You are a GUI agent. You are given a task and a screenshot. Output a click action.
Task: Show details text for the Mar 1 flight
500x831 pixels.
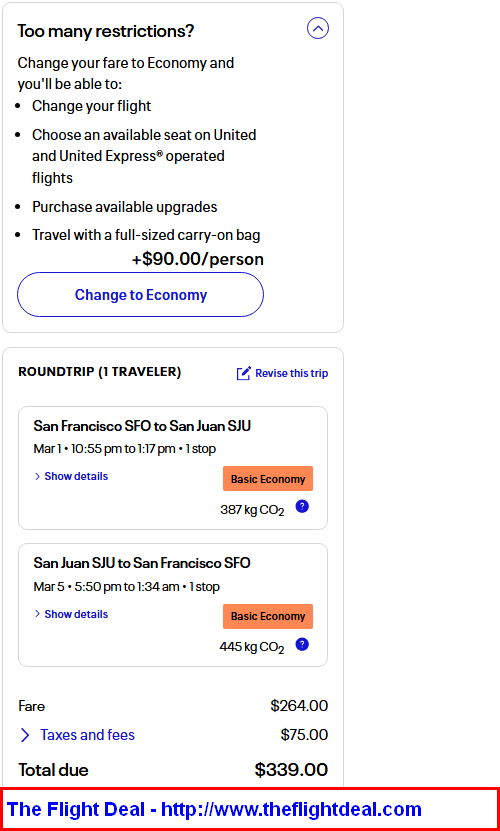pyautogui.click(x=76, y=476)
